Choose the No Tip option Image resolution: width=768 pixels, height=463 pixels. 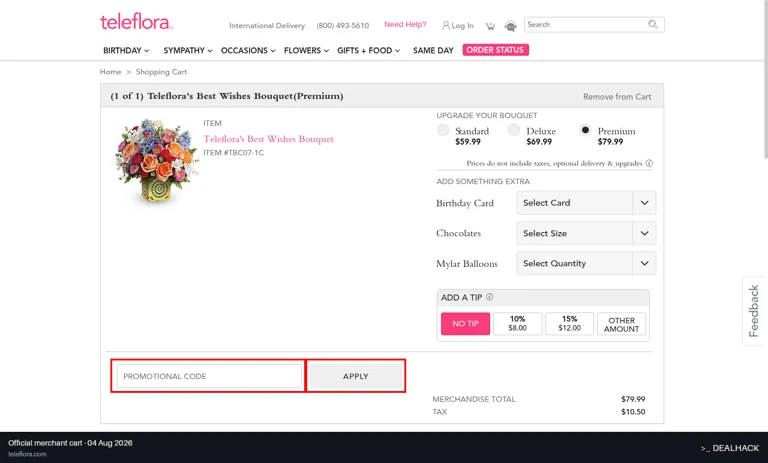coord(465,324)
